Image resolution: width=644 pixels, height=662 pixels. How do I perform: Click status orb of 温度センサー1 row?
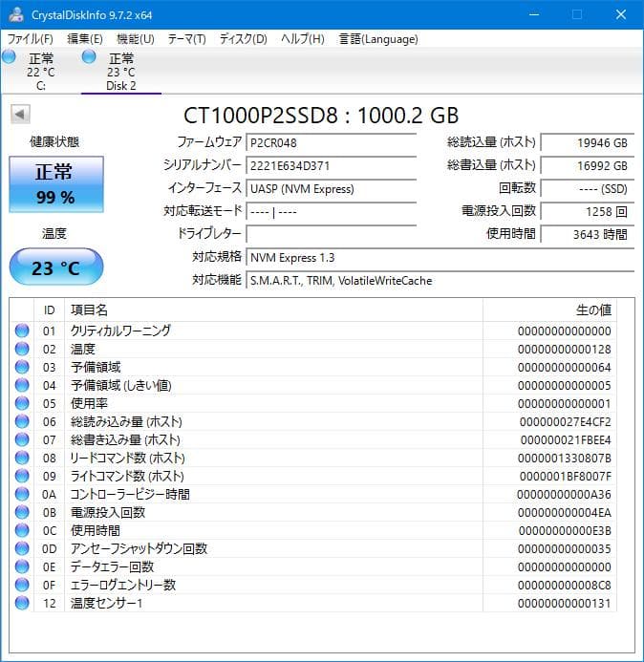[x=22, y=603]
